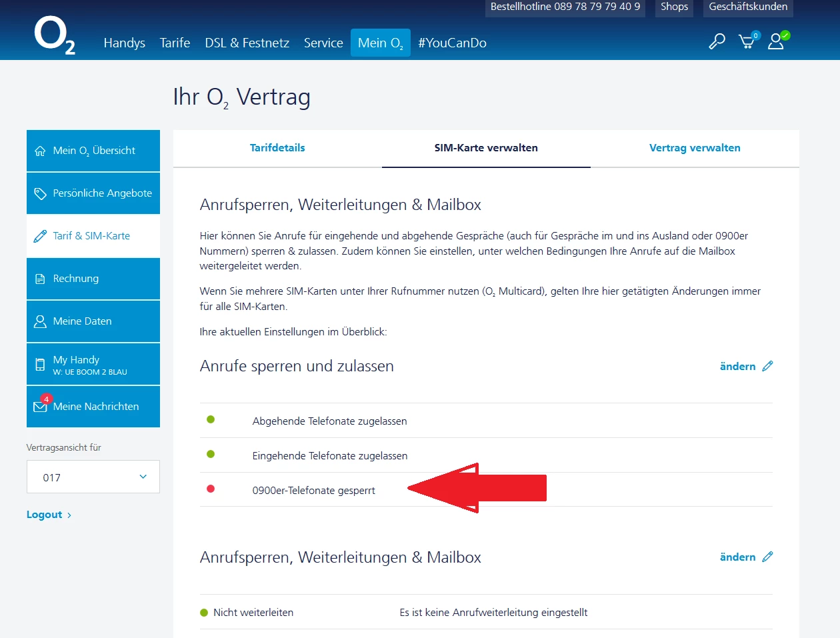Click 'Eingehende Telefonate zugelassen' row text
The image size is (840, 638).
[330, 456]
